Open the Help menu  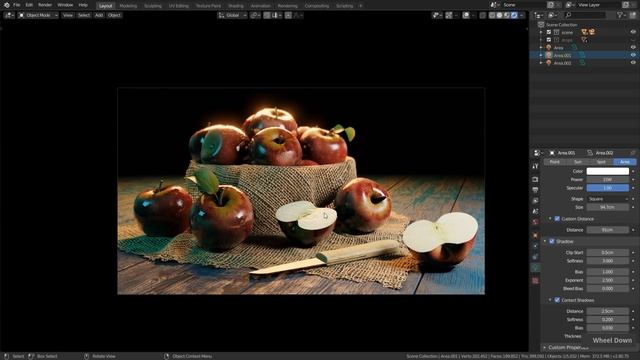click(x=83, y=5)
